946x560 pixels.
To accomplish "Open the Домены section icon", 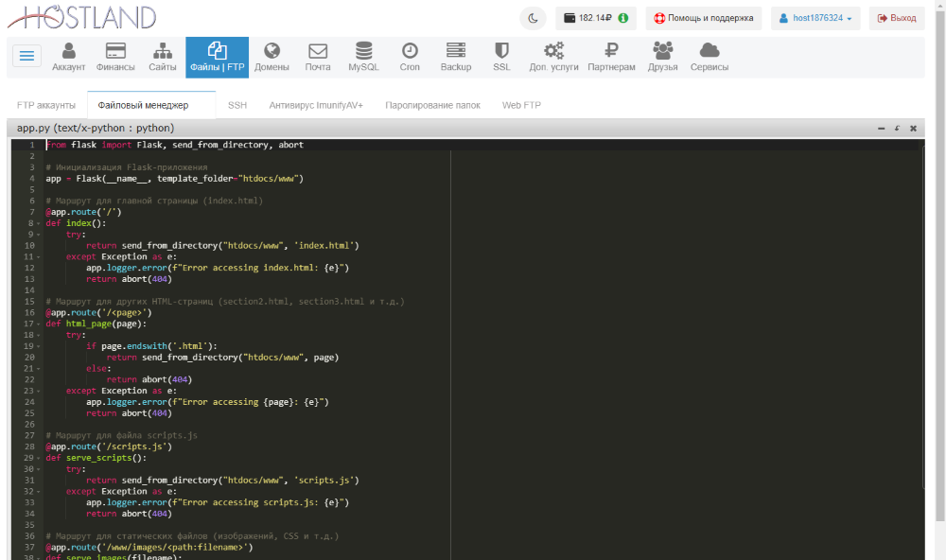I will [272, 52].
